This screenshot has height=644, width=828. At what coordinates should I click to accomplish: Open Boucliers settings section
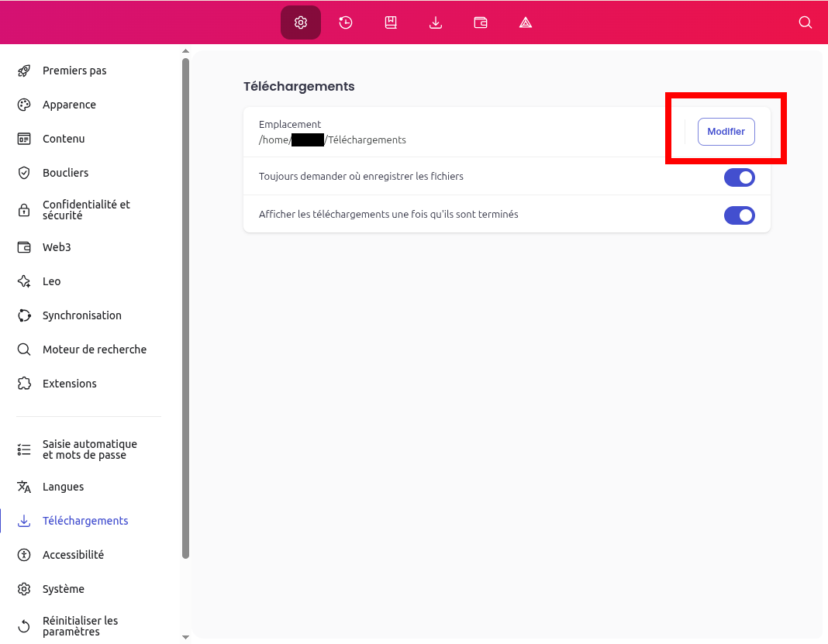[x=65, y=173]
